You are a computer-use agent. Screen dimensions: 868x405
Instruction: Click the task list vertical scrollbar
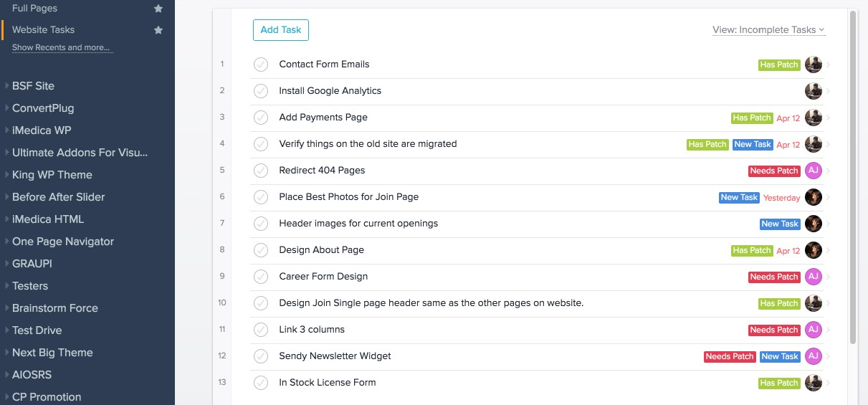tap(853, 179)
